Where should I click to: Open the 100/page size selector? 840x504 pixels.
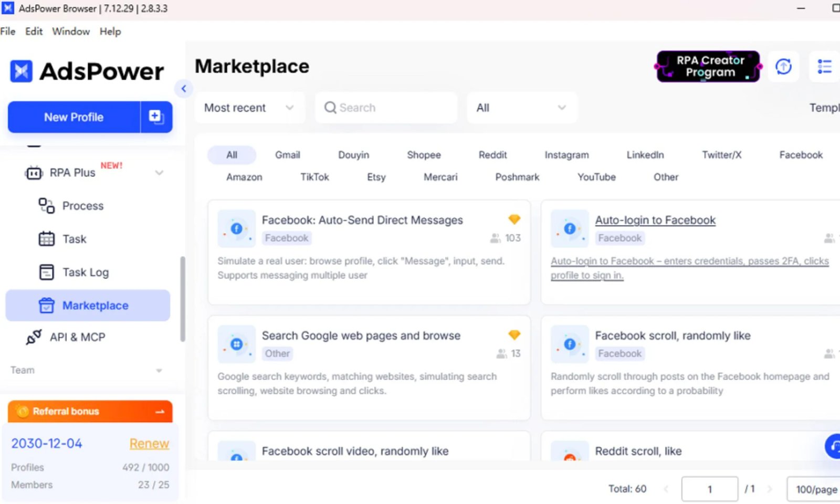[815, 489]
